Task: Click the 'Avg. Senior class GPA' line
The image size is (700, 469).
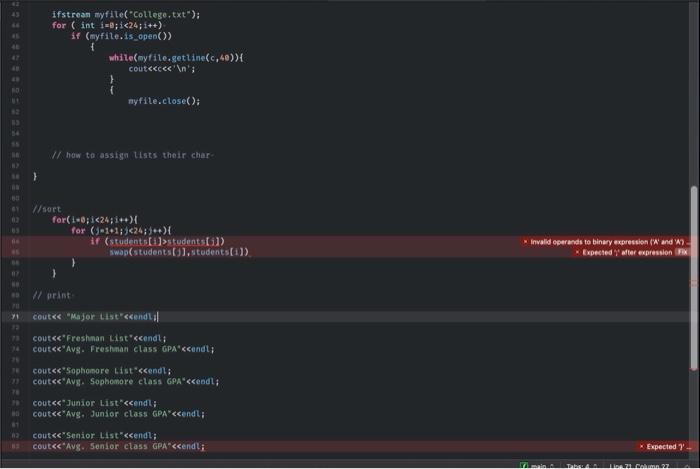Action: [x=118, y=446]
